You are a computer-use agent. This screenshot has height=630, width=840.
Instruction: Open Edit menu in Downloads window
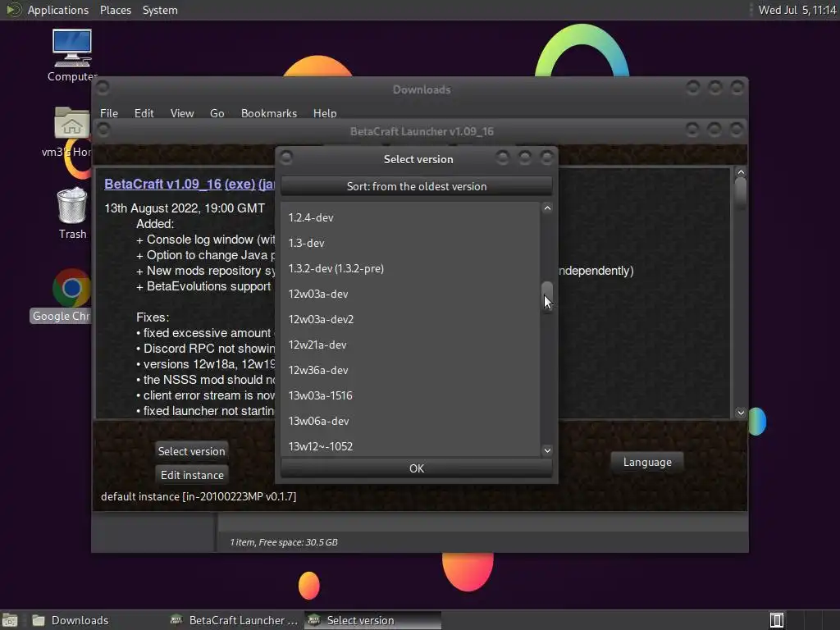144,113
